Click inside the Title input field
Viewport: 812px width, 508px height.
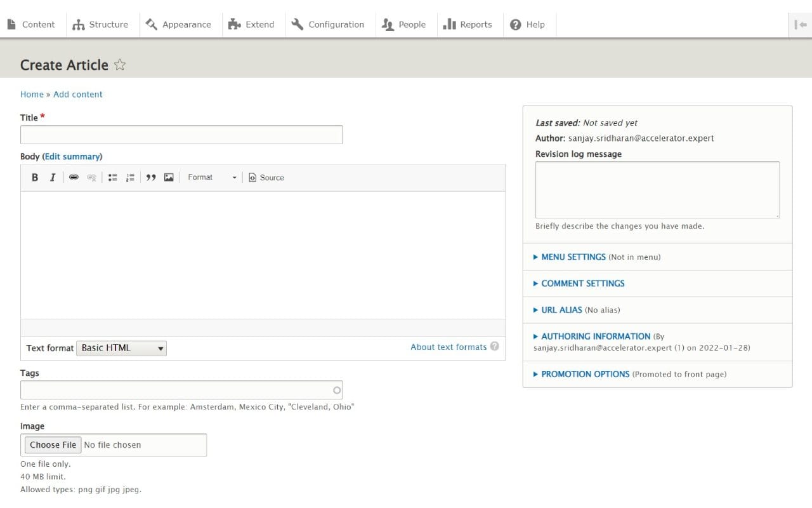[x=181, y=134]
